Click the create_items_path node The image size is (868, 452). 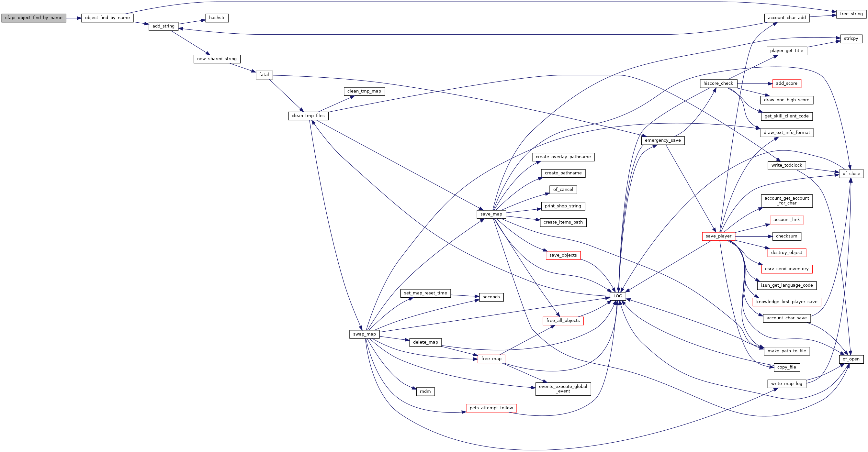(x=563, y=222)
